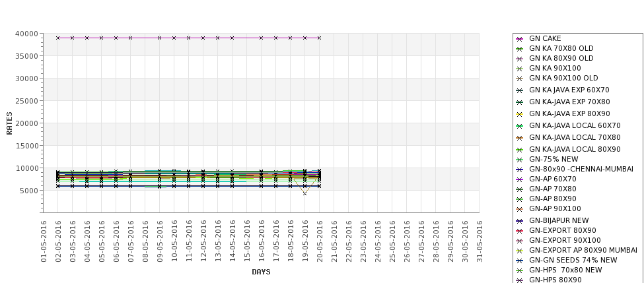
Task: Click the magenta marker beside GN CAKE
Action: [x=520, y=39]
